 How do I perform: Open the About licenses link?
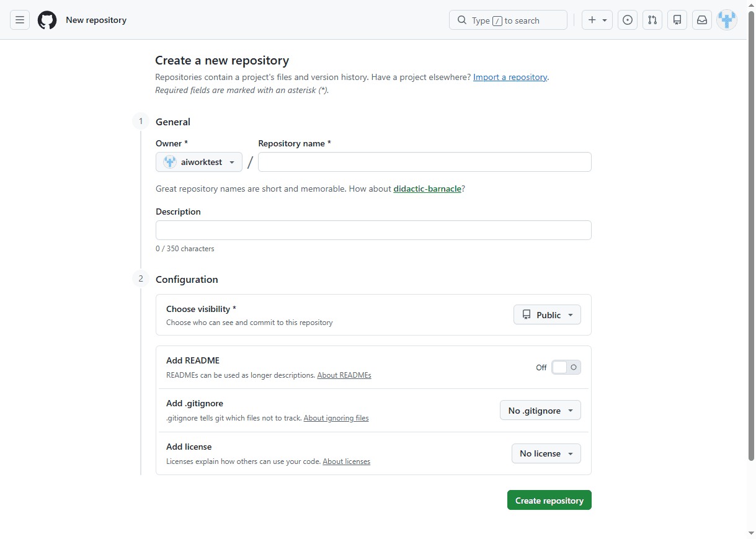pos(347,461)
